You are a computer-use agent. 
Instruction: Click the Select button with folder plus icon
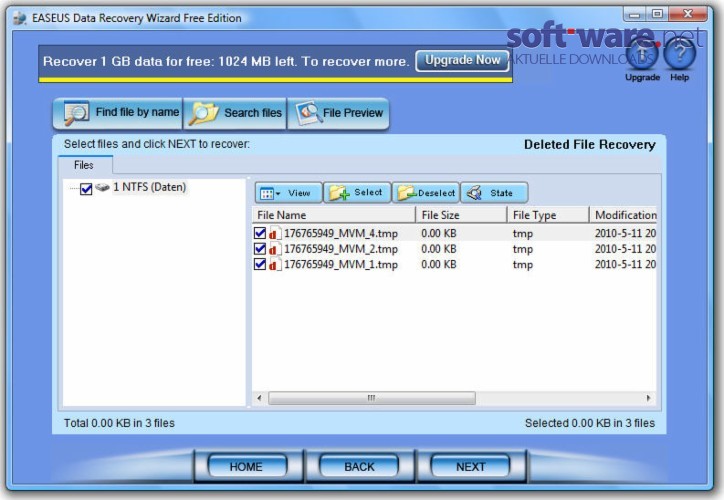(x=357, y=193)
